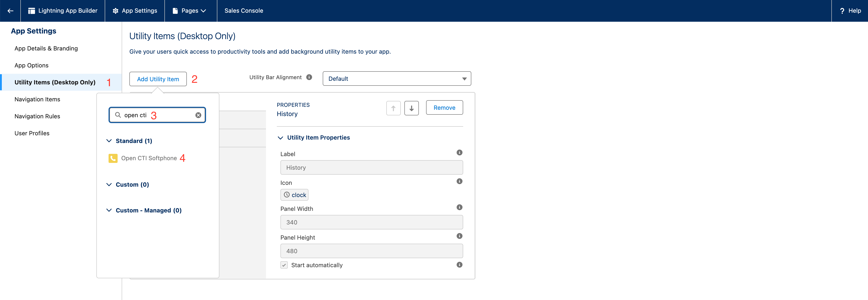Click the clock icon selector
This screenshot has width=868, height=300.
(x=294, y=195)
